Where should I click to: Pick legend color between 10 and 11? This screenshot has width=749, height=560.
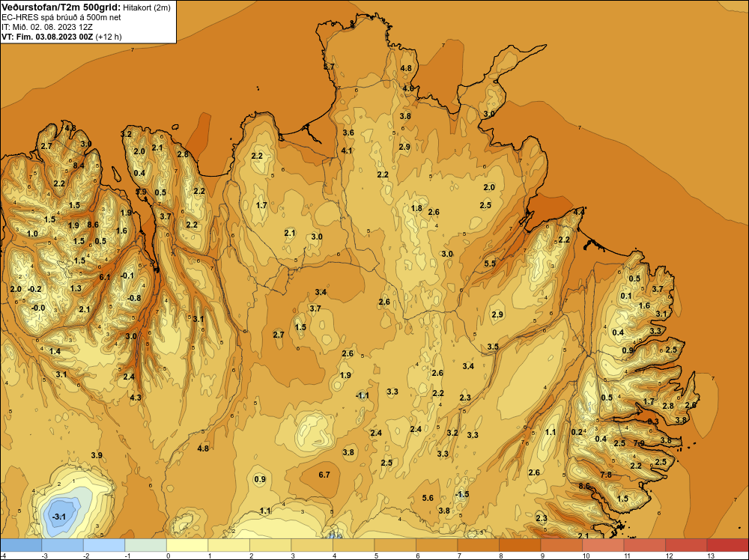[603, 545]
